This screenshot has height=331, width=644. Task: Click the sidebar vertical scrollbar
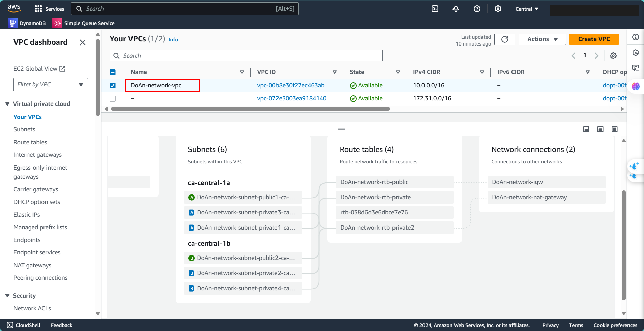[98, 78]
